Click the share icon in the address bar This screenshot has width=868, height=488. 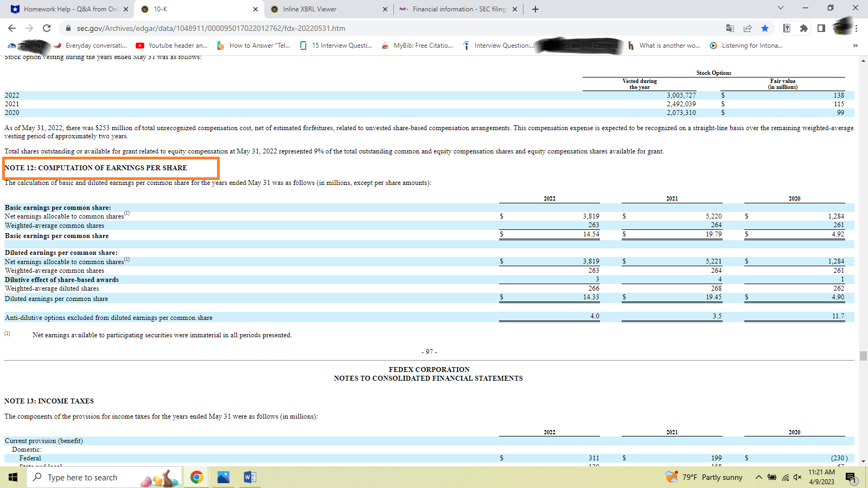coord(748,28)
